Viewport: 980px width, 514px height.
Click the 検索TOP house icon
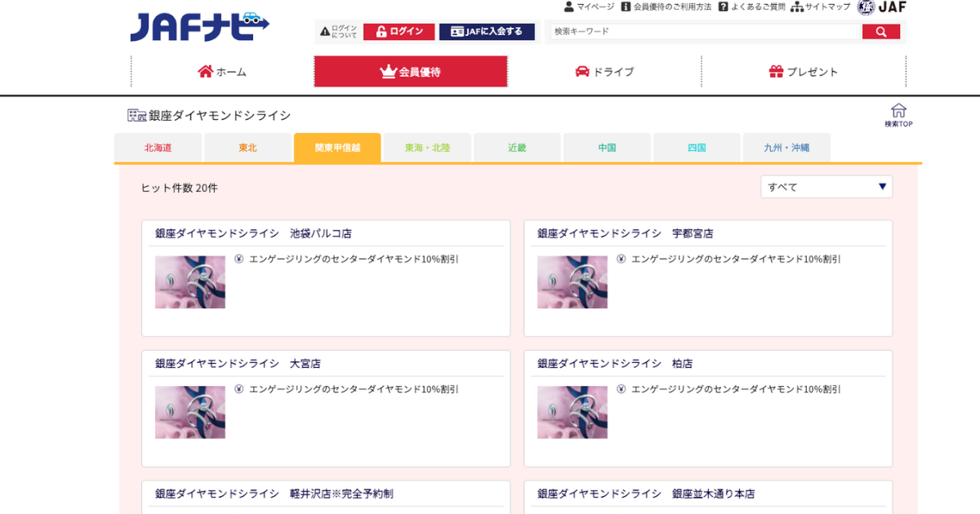pyautogui.click(x=898, y=115)
